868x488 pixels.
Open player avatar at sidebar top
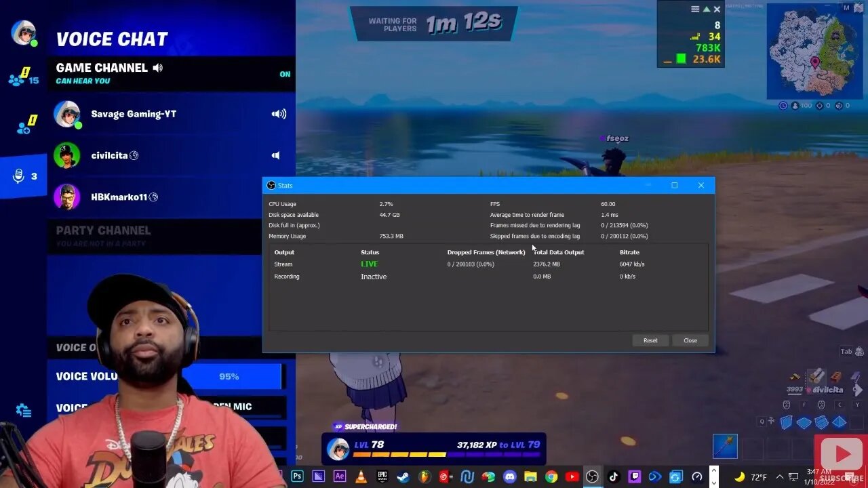click(24, 33)
